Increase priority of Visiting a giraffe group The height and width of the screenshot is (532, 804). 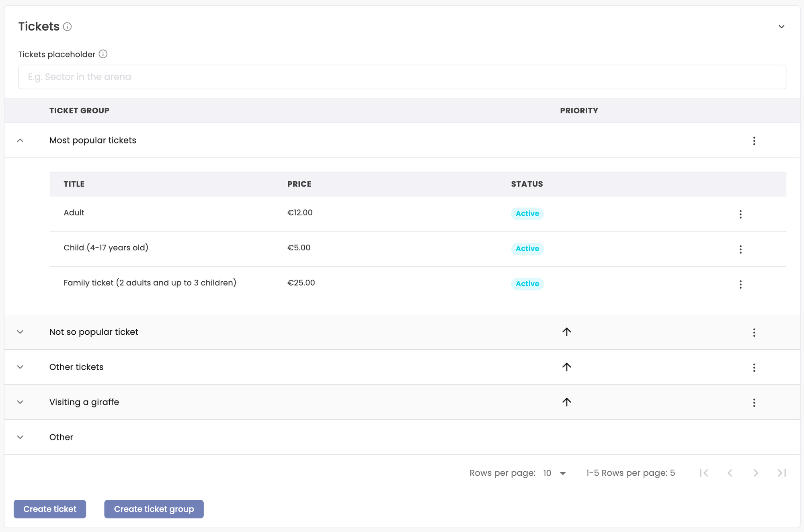click(x=567, y=402)
